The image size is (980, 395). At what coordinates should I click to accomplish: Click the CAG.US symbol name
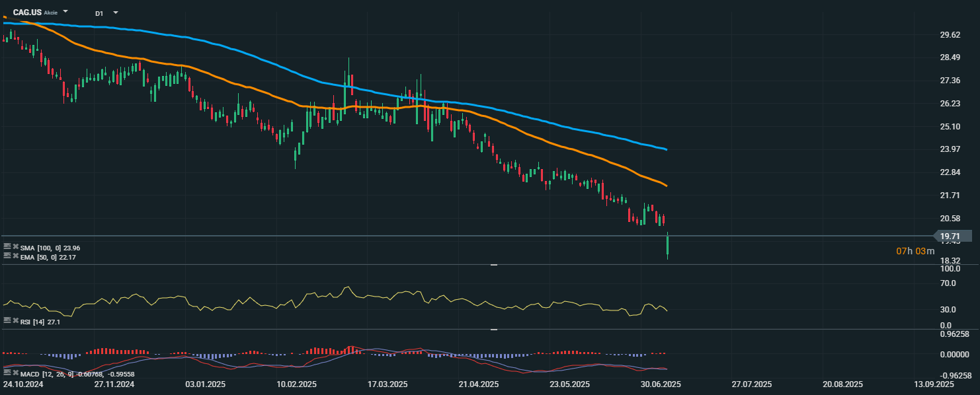coord(27,13)
